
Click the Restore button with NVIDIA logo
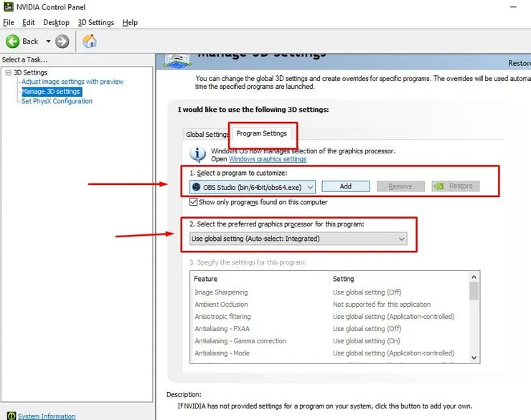click(x=456, y=186)
